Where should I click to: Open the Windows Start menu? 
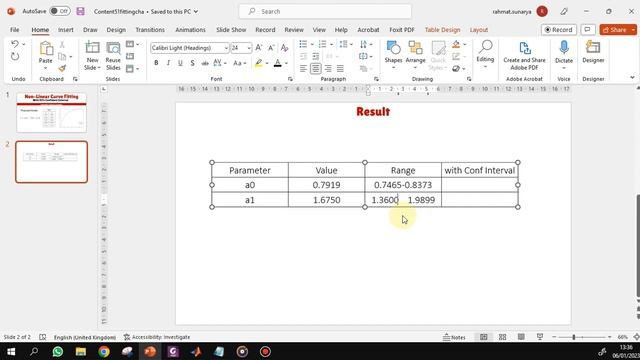point(11,351)
